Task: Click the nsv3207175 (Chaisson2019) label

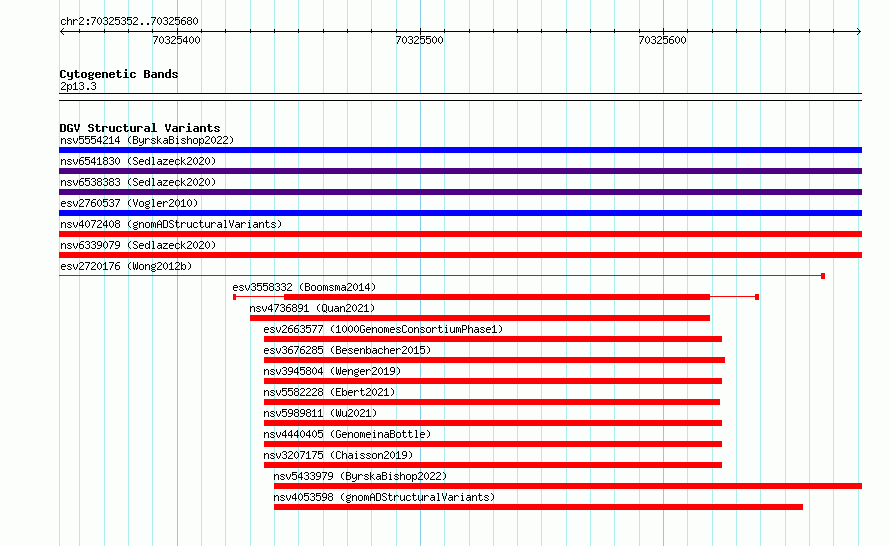Action: pyautogui.click(x=338, y=455)
